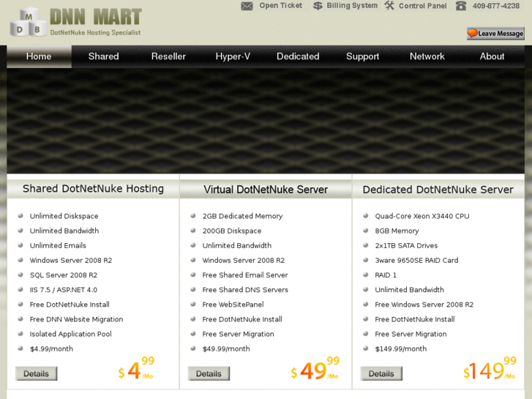Click the Quad-Core Xeon X3440 CPU text
The image size is (532, 399).
(422, 216)
